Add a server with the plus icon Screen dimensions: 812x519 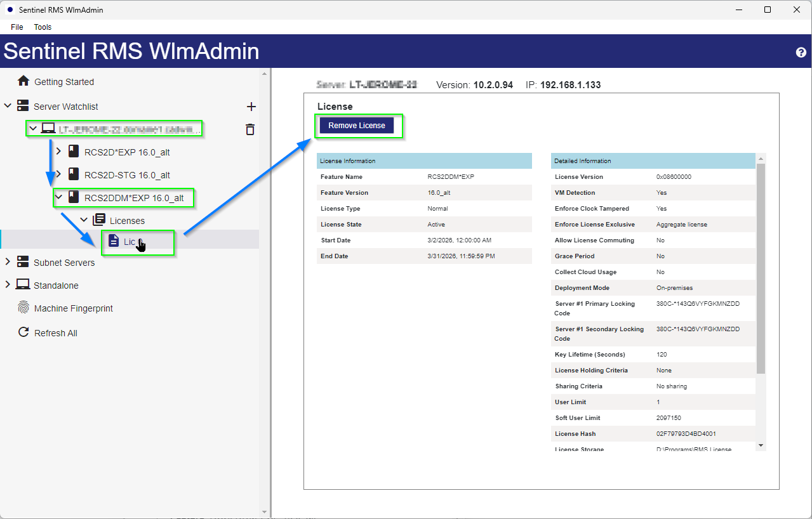click(251, 107)
